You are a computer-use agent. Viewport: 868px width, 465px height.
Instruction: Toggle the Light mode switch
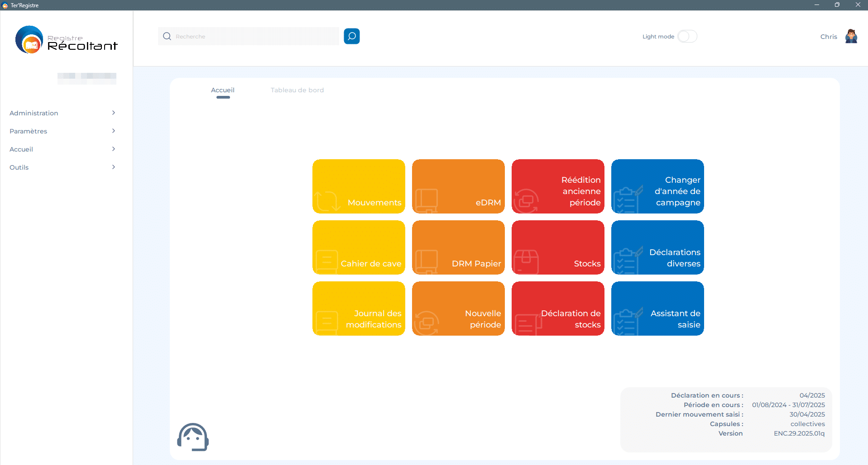(687, 36)
